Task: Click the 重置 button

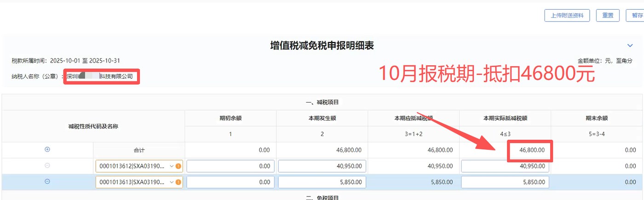Action: (x=608, y=15)
